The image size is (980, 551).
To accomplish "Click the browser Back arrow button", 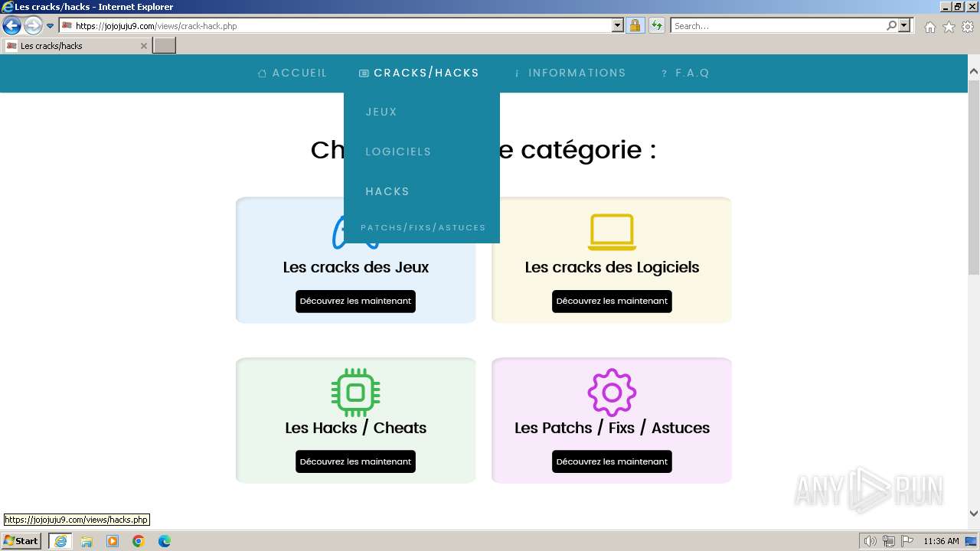I will pyautogui.click(x=11, y=26).
